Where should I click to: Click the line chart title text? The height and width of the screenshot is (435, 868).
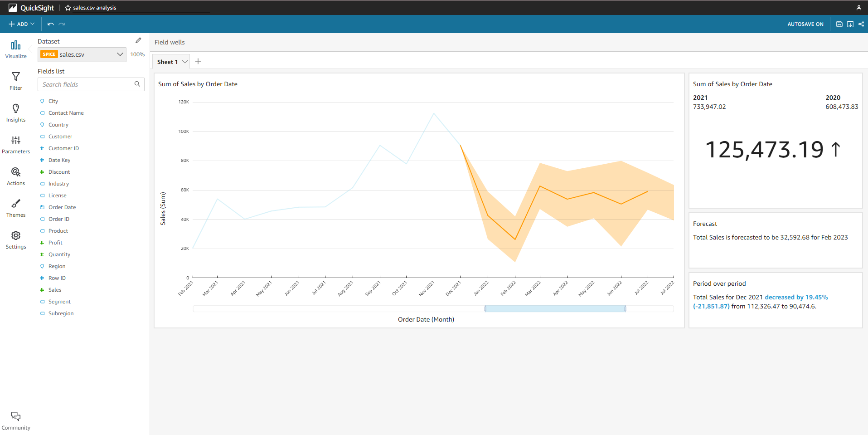click(x=198, y=84)
